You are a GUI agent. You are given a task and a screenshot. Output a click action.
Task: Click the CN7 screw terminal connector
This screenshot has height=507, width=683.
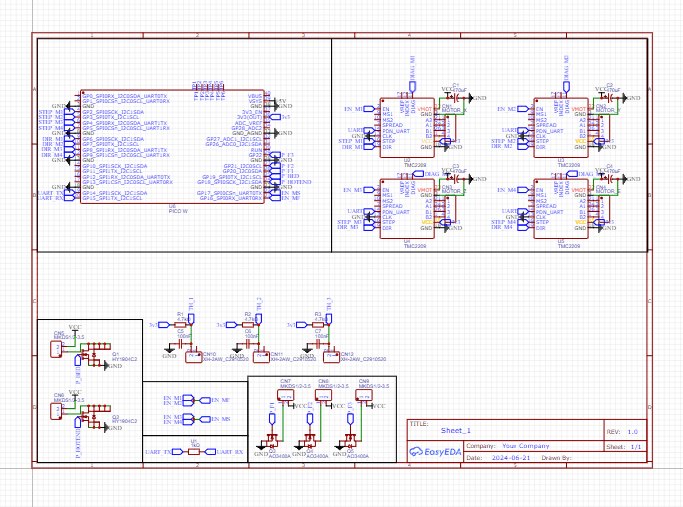tap(287, 397)
